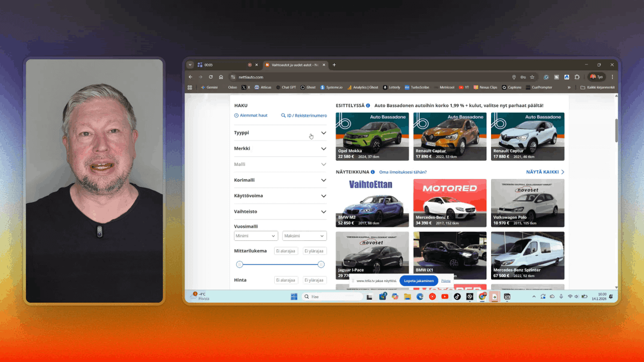Open the Chat GPT bookmark
The height and width of the screenshot is (362, 644).
[286, 87]
